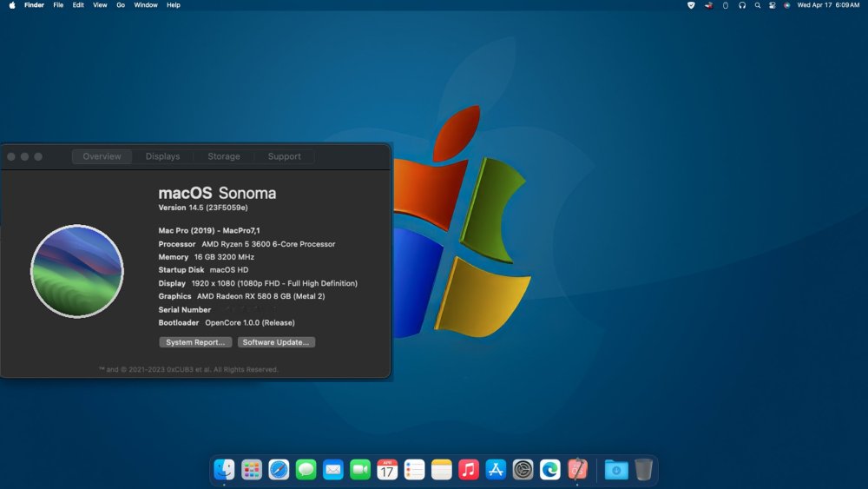Open System Settings gear in dock
Viewport: 868px width, 489px height.
[523, 470]
